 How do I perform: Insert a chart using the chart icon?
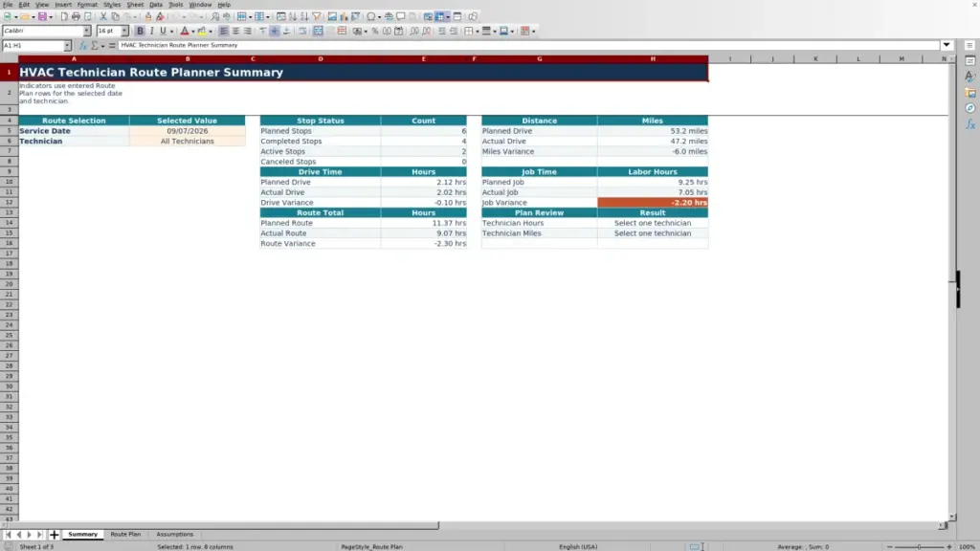pos(344,17)
